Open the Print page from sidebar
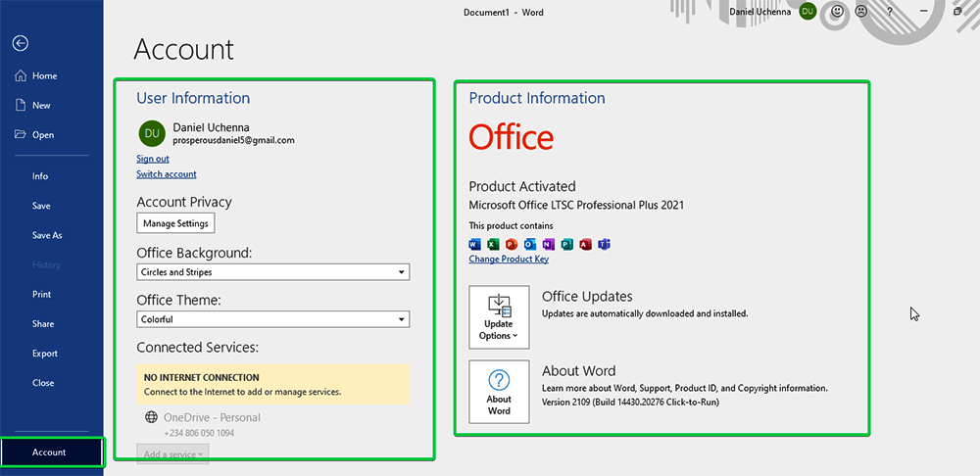Screen dimensions: 980x476 pyautogui.click(x=42, y=294)
